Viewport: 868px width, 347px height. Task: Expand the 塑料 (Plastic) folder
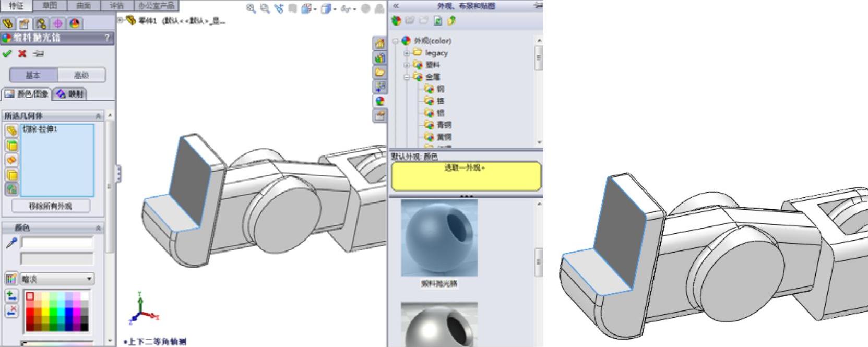(x=406, y=65)
